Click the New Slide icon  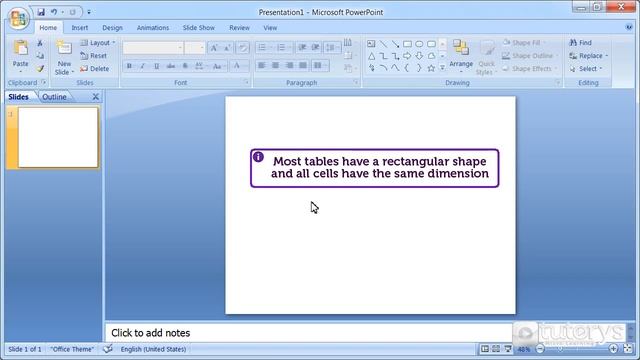[x=64, y=48]
